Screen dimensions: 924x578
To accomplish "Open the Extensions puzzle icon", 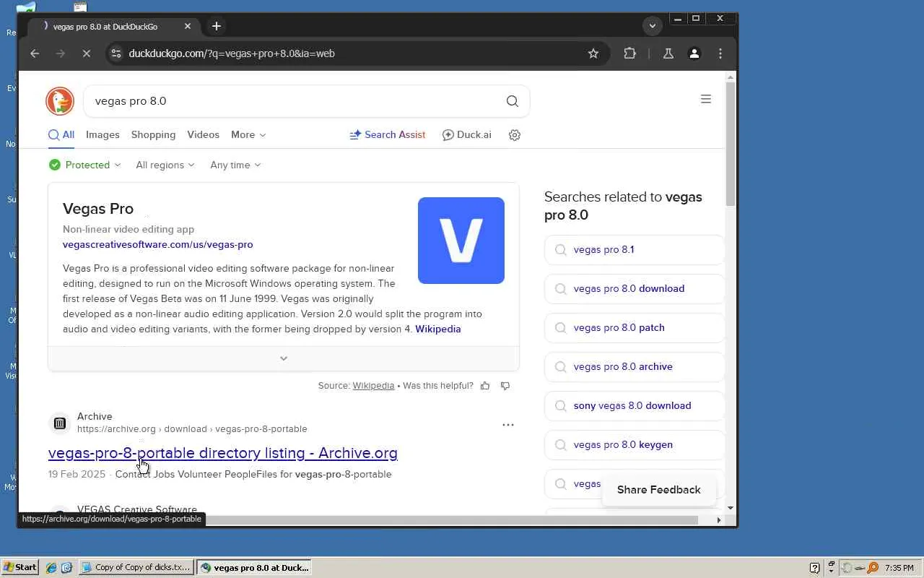I will 630,53.
